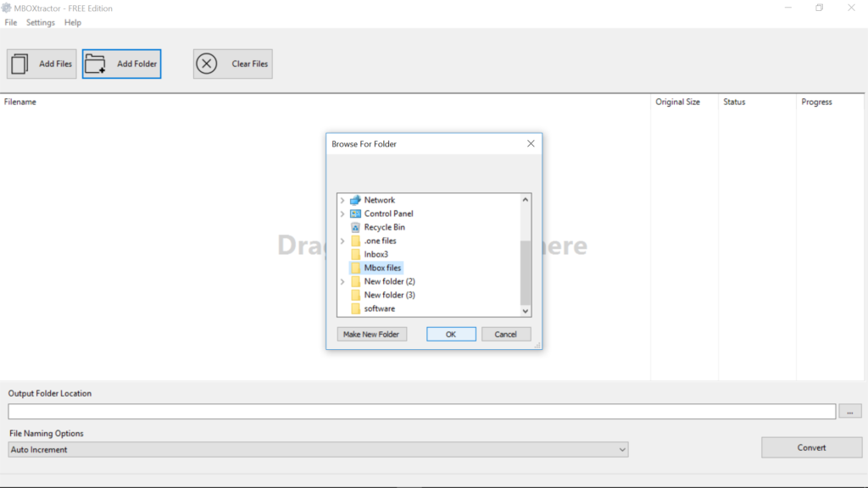Image resolution: width=868 pixels, height=488 pixels.
Task: Expand the .one files tree node
Action: point(342,241)
